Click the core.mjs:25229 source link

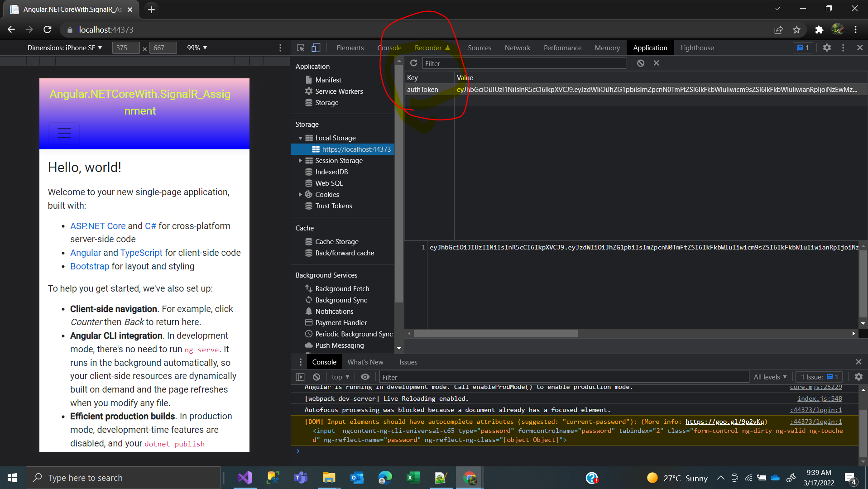tap(816, 387)
